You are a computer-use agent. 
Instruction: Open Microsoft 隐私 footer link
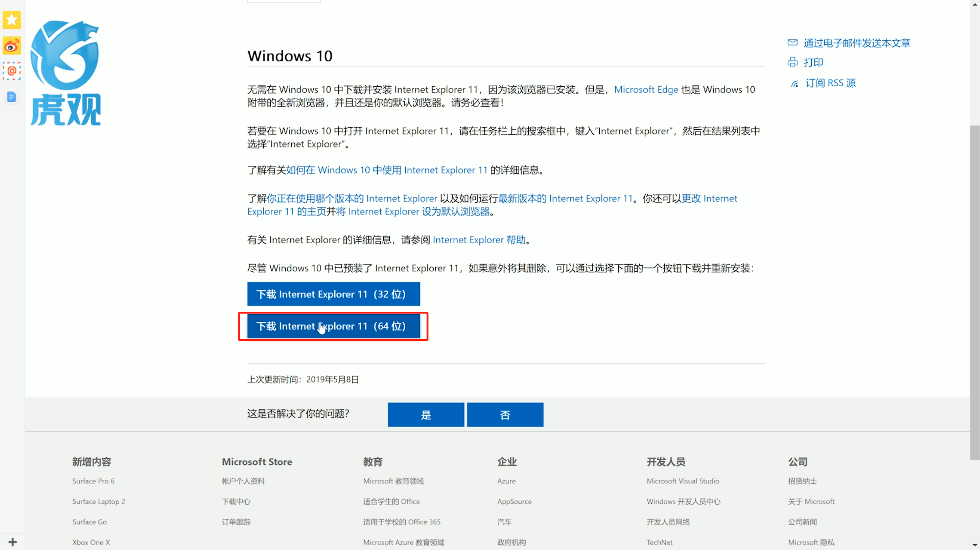point(811,542)
